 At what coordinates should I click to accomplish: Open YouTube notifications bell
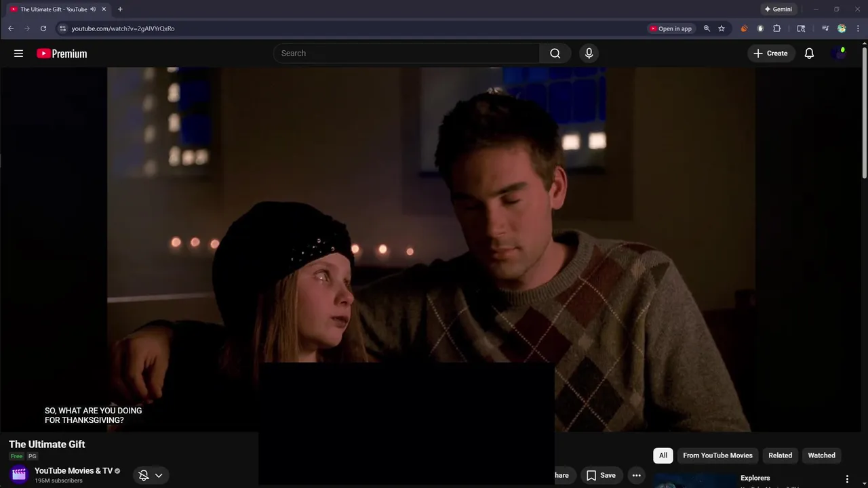tap(809, 54)
